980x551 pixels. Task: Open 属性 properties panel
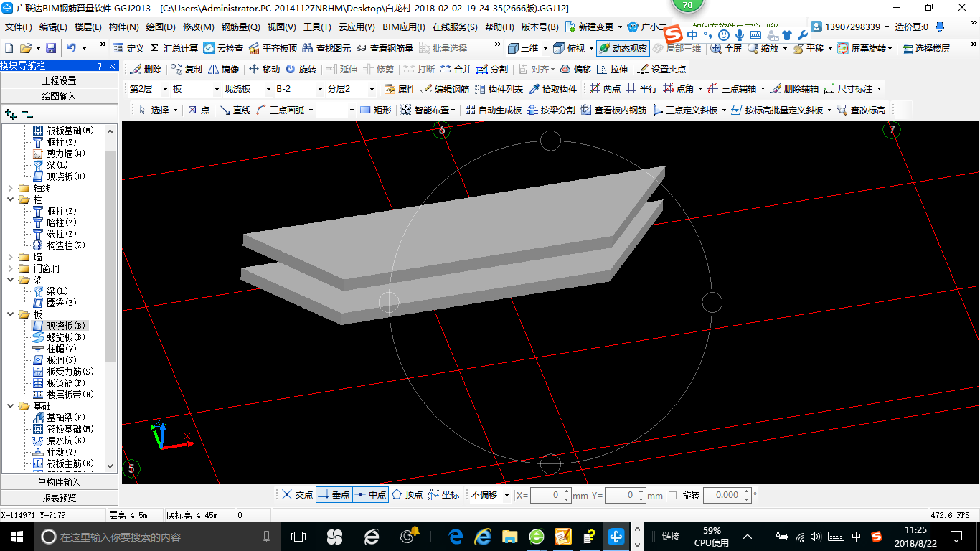coord(400,89)
